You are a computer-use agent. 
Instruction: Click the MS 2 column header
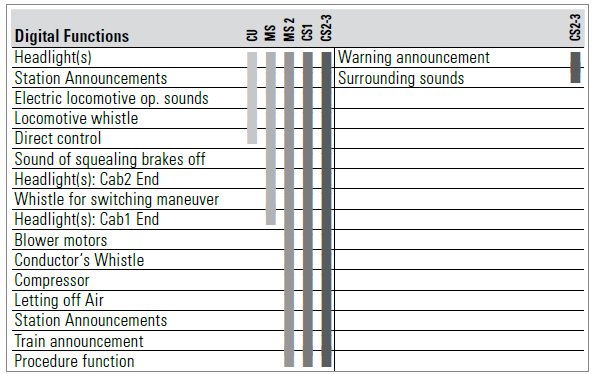click(289, 29)
